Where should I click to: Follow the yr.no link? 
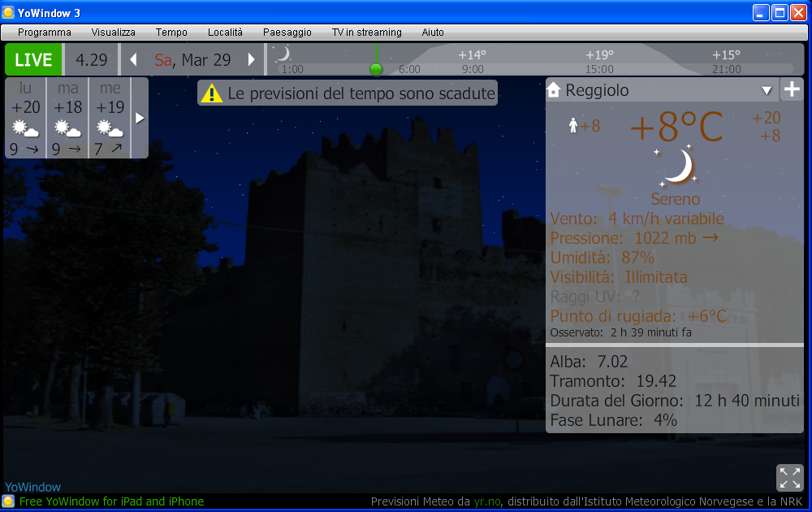[x=488, y=501]
